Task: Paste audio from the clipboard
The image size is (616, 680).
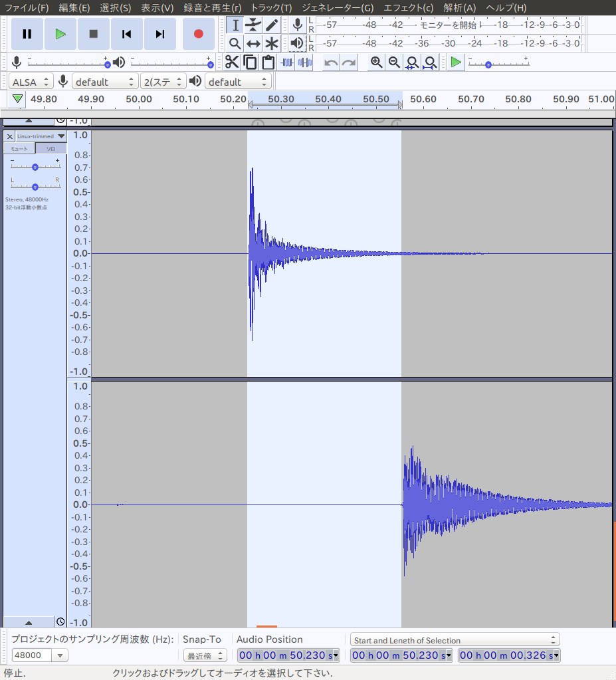Action: pyautogui.click(x=268, y=62)
